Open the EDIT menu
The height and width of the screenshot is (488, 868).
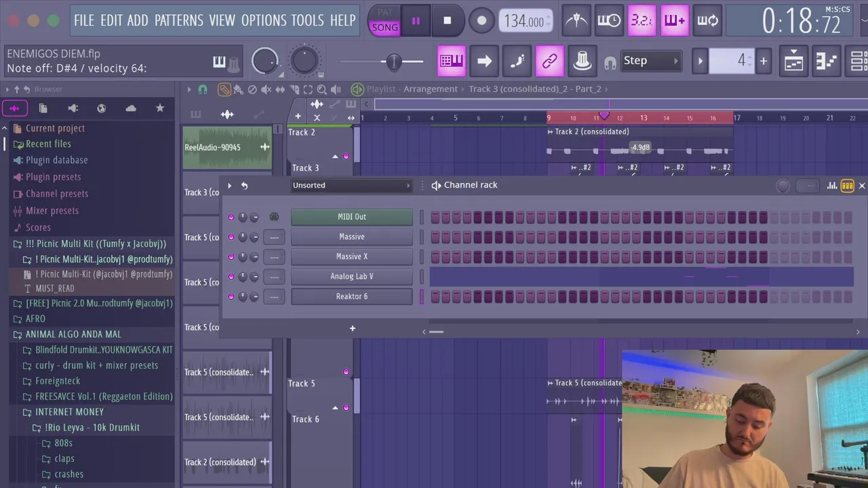coord(111,20)
